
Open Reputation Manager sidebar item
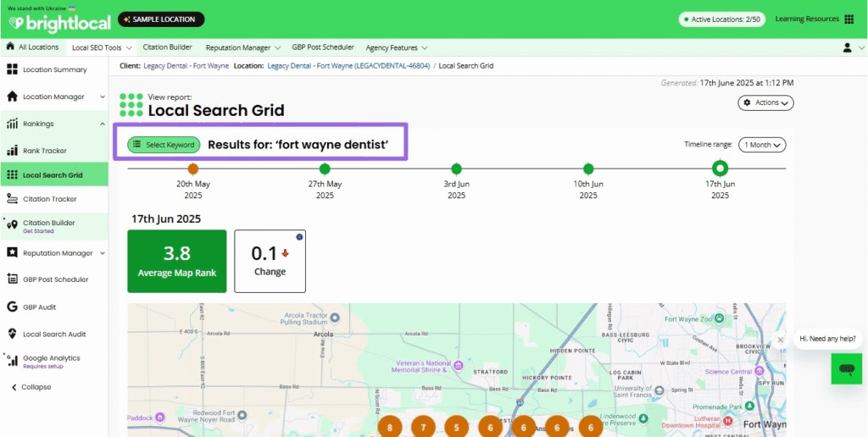click(54, 252)
